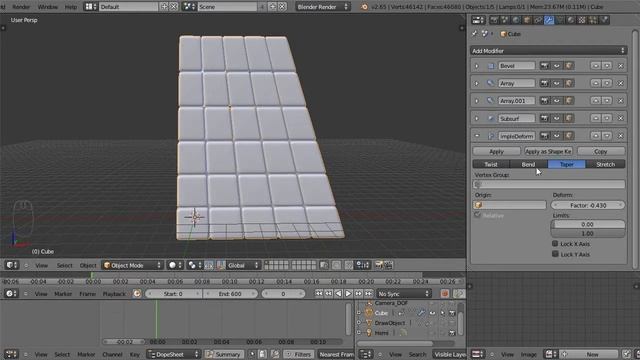
Task: Toggle automatic keyframe record button
Action: pos(444,293)
